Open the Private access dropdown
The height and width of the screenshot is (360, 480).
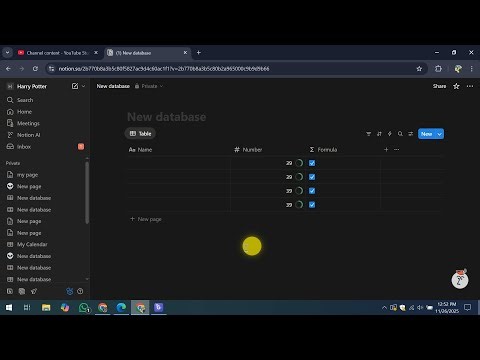[149, 86]
